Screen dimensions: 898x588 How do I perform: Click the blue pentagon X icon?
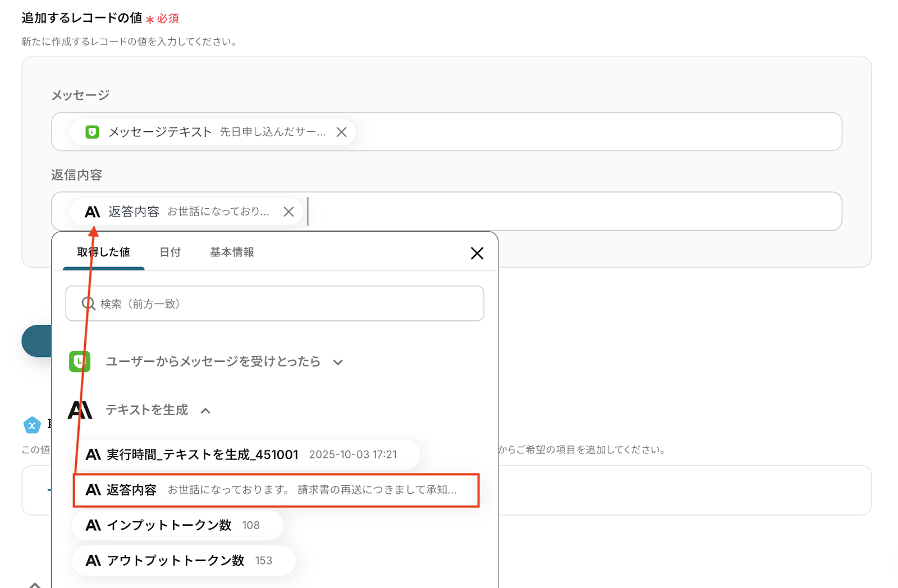pos(32,425)
